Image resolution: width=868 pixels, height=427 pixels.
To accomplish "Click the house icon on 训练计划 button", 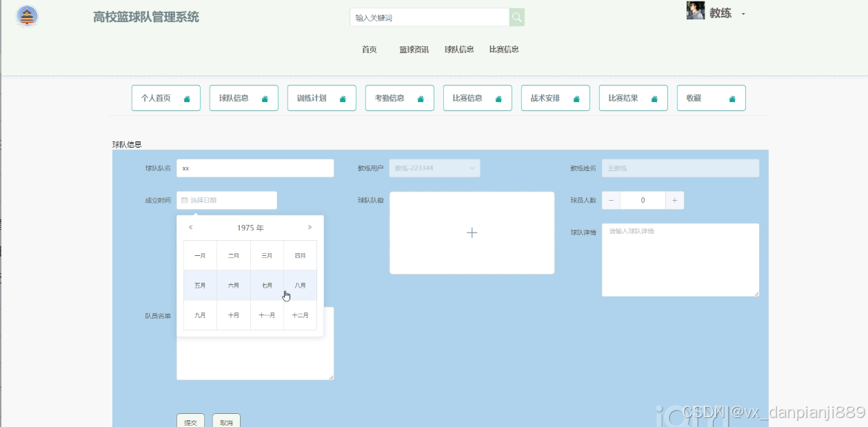I will click(x=343, y=99).
